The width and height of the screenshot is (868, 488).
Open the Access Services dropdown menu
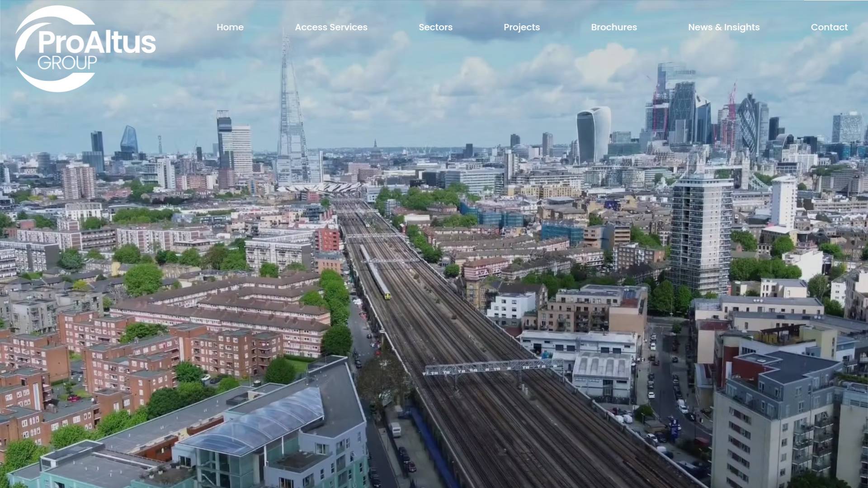(x=331, y=27)
